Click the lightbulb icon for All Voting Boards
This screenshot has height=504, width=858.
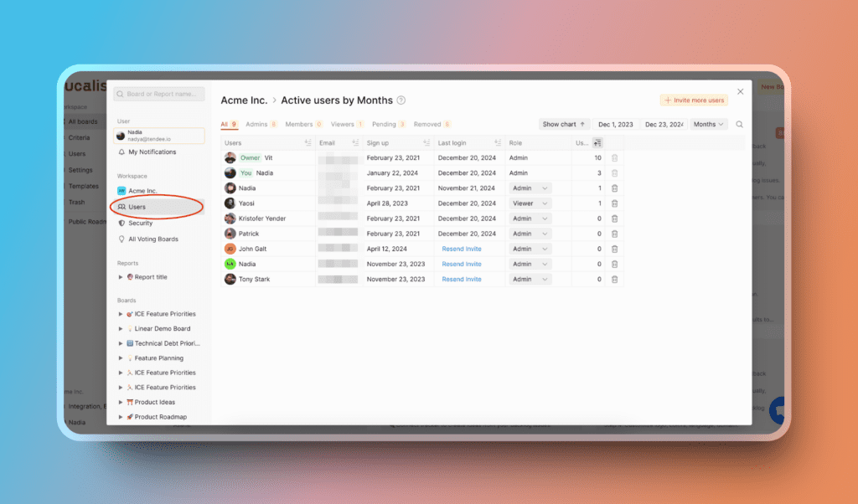tap(122, 239)
